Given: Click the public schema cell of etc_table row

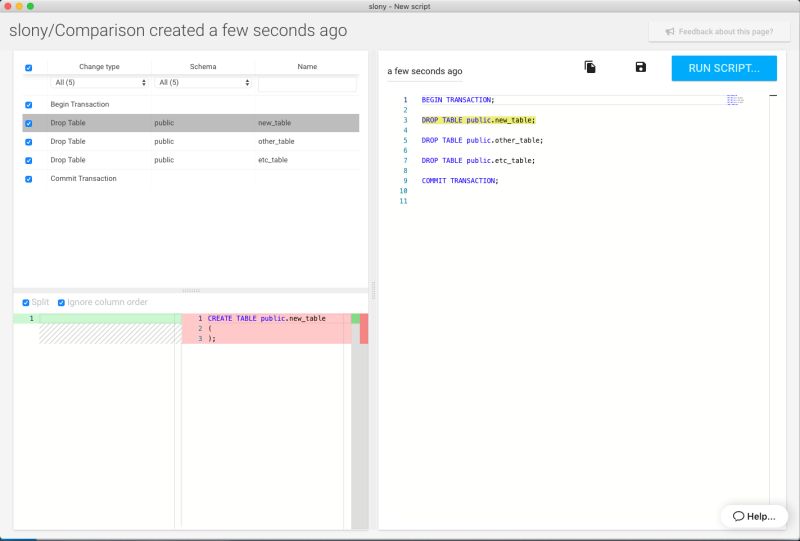Looking at the screenshot, I should [164, 160].
